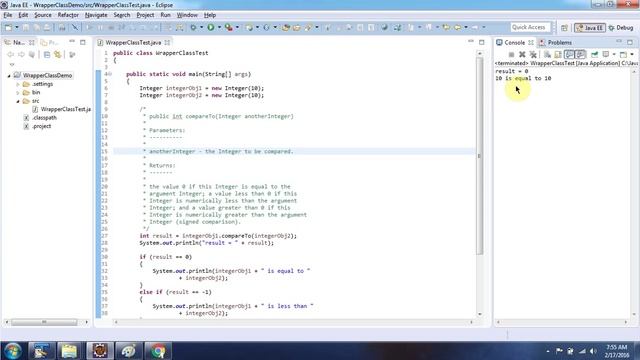
Task: Maximize the editor area icon
Action: (x=482, y=42)
